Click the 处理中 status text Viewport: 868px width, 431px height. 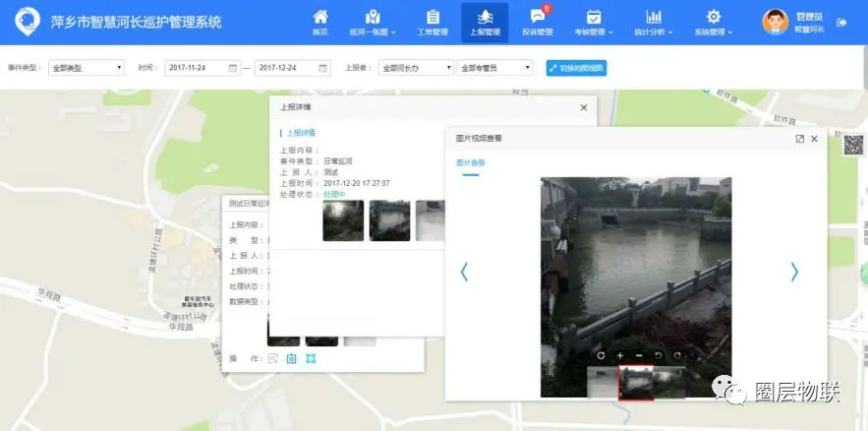(334, 195)
